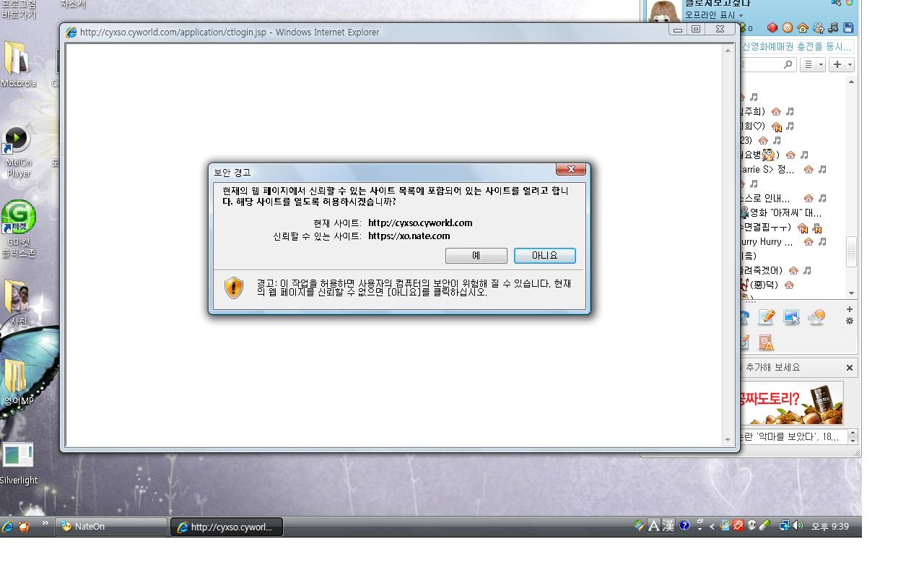Click NateOn smiley face icon

pos(788,27)
